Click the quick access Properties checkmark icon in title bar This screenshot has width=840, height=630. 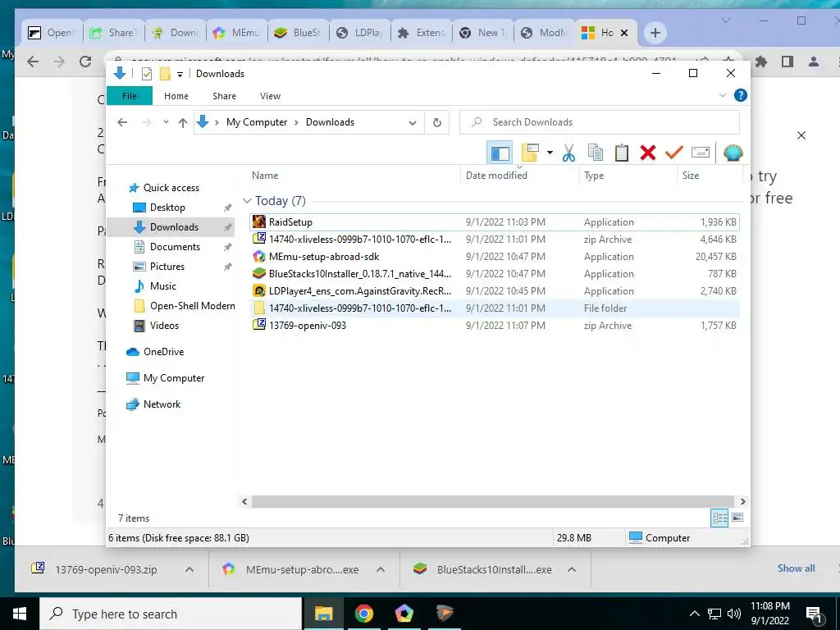(146, 74)
